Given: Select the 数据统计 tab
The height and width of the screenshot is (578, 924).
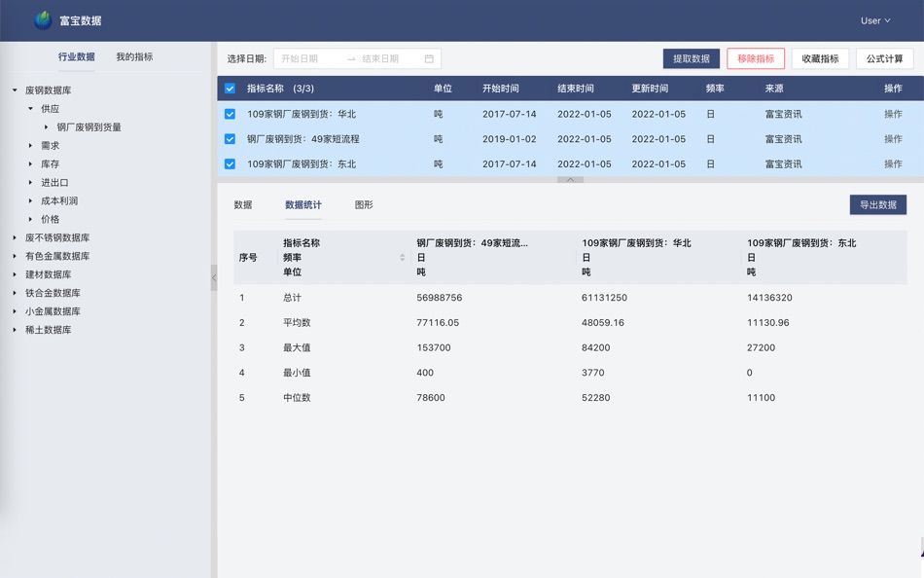Looking at the screenshot, I should click(303, 204).
